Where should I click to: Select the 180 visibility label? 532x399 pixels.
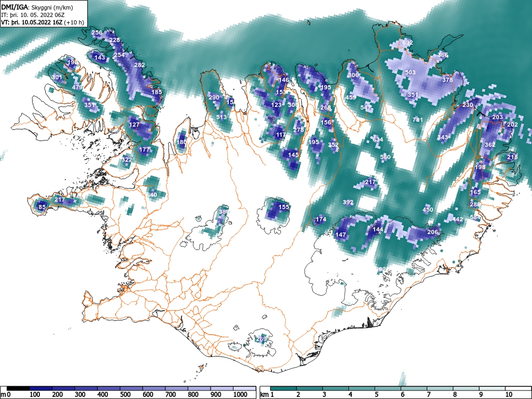point(181,142)
